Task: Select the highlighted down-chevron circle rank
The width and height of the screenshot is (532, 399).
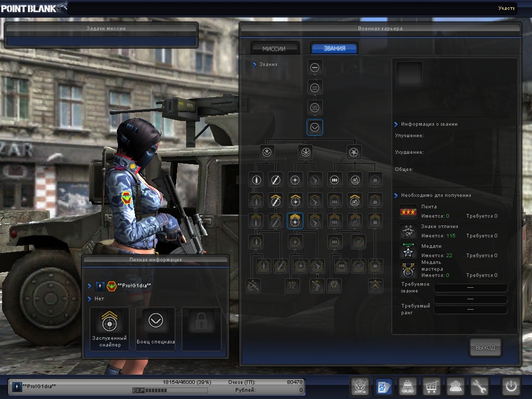Action: pyautogui.click(x=314, y=128)
